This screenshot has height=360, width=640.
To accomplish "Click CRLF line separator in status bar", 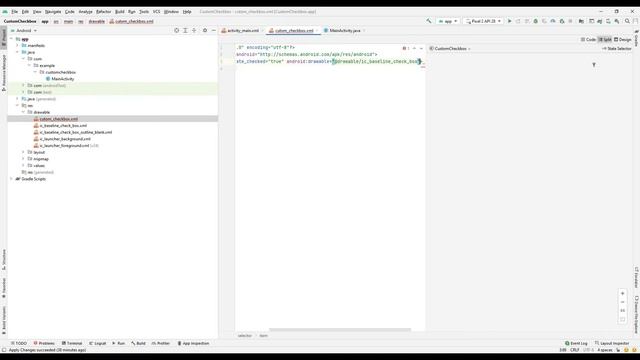I will point(575,350).
